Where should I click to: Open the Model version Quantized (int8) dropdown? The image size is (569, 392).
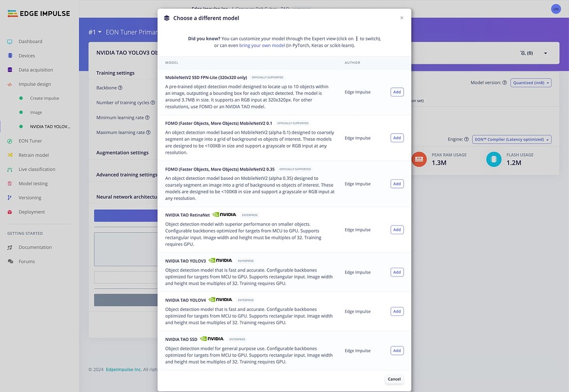click(x=531, y=83)
